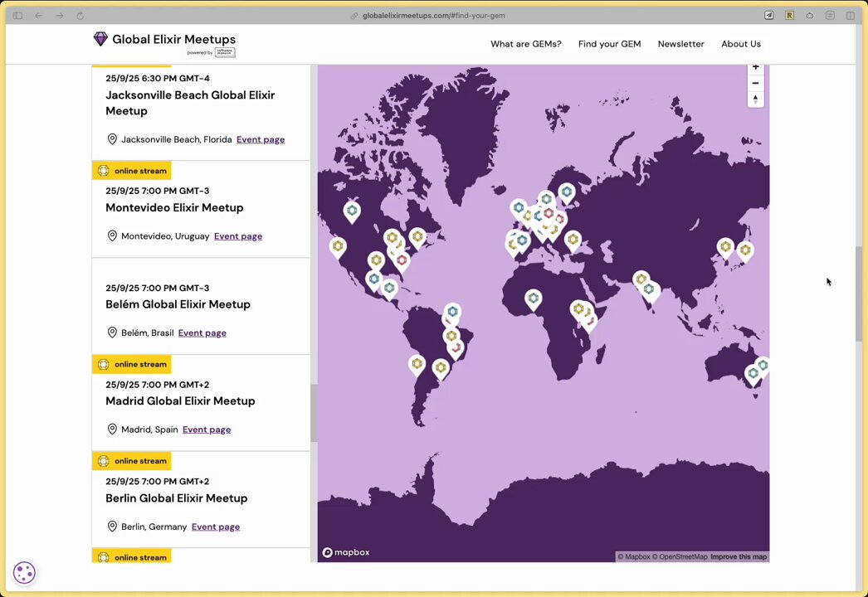Select the pin near Uruguay coast

coord(441,369)
